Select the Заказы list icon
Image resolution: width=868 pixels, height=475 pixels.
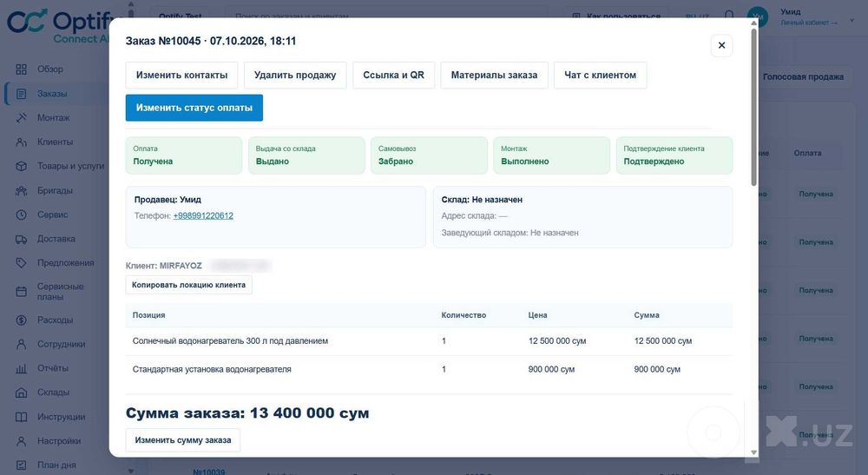pos(21,94)
